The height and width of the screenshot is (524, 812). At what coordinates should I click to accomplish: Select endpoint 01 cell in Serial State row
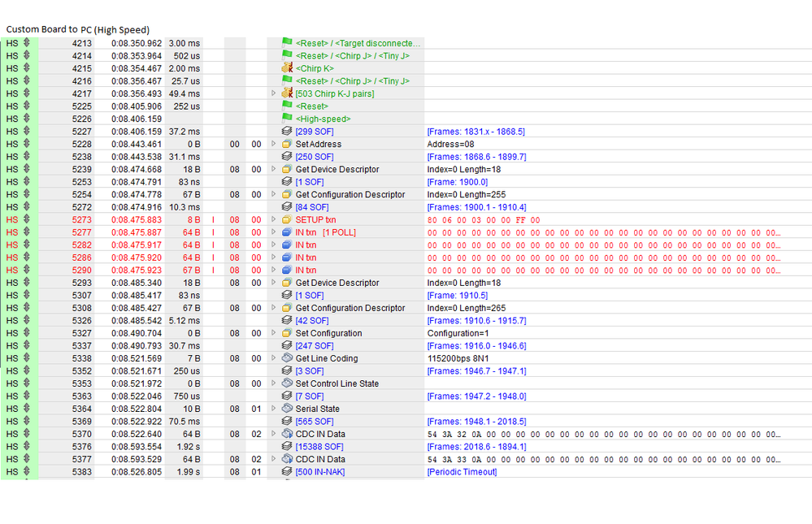[256, 409]
